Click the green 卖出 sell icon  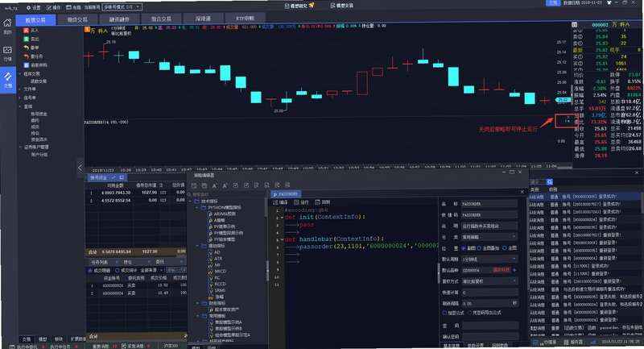[27, 39]
